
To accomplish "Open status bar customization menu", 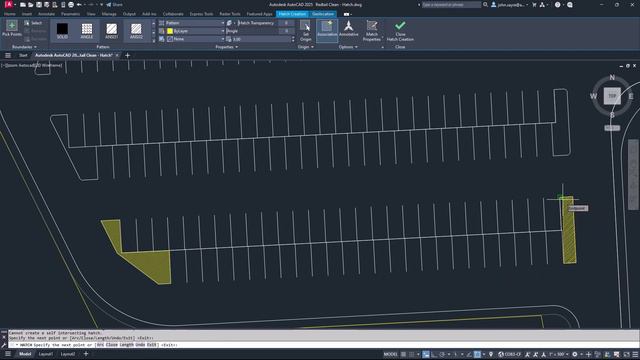I will [636, 354].
